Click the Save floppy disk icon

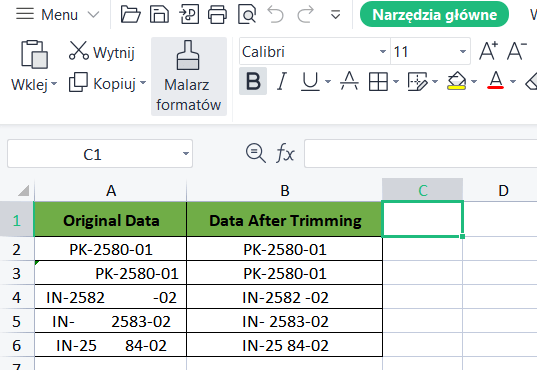point(159,14)
